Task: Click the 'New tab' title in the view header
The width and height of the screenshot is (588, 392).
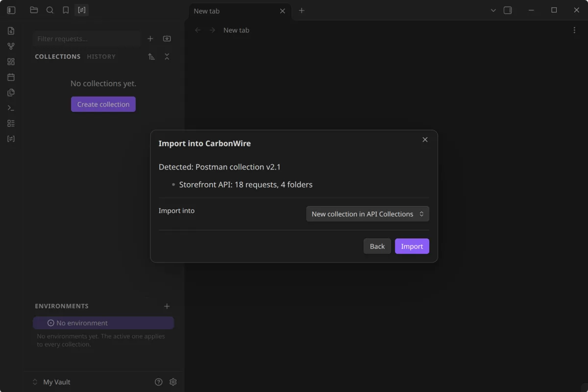Action: (x=236, y=30)
